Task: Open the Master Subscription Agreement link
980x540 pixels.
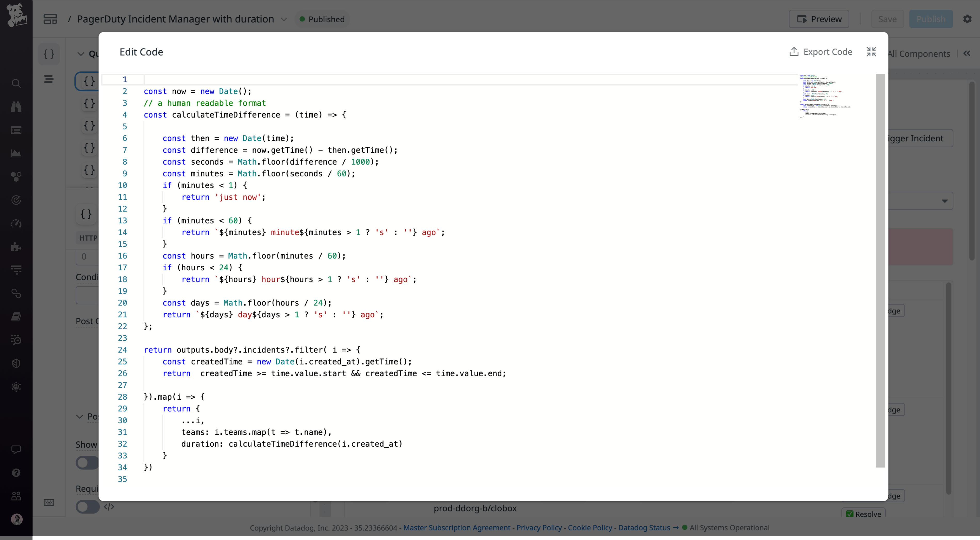Action: click(x=456, y=528)
